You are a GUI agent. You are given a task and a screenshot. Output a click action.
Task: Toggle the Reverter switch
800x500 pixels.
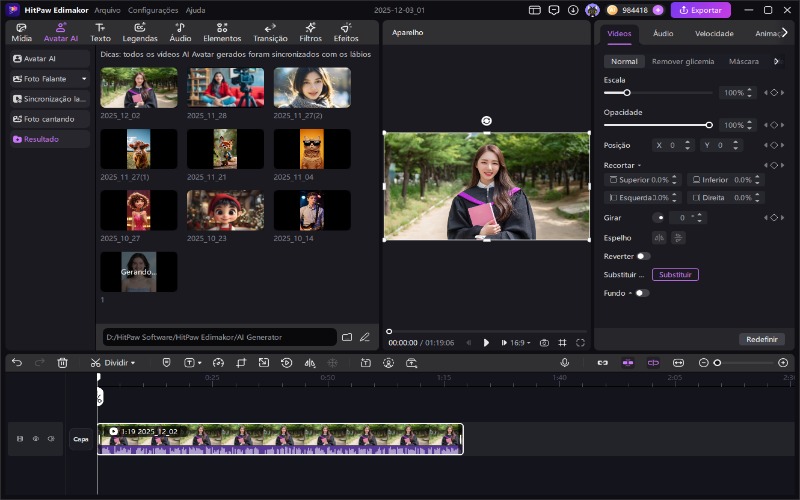(643, 256)
